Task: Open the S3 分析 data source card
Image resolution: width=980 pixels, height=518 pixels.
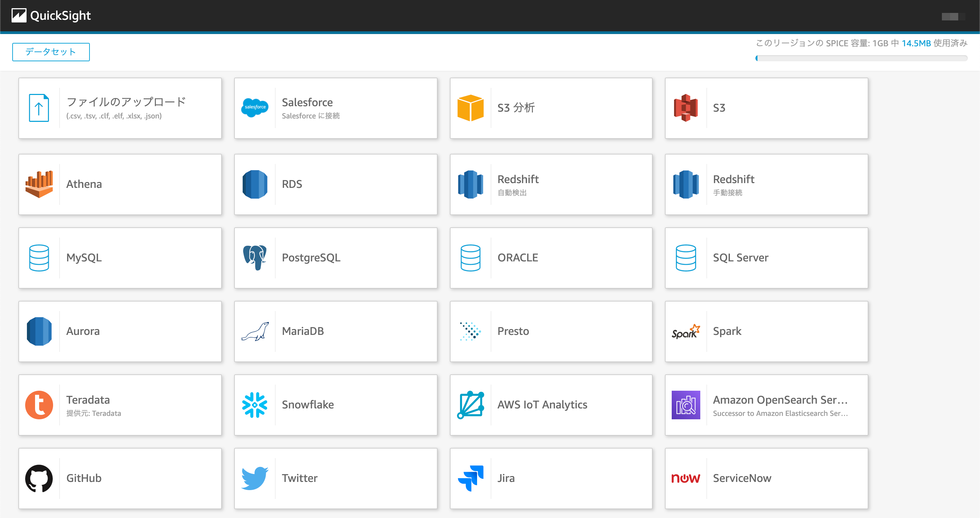Action: (551, 108)
